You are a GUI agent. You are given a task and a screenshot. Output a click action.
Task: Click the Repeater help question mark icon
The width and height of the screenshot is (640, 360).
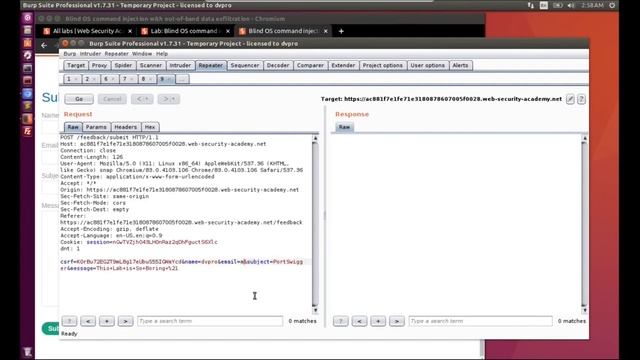point(581,99)
